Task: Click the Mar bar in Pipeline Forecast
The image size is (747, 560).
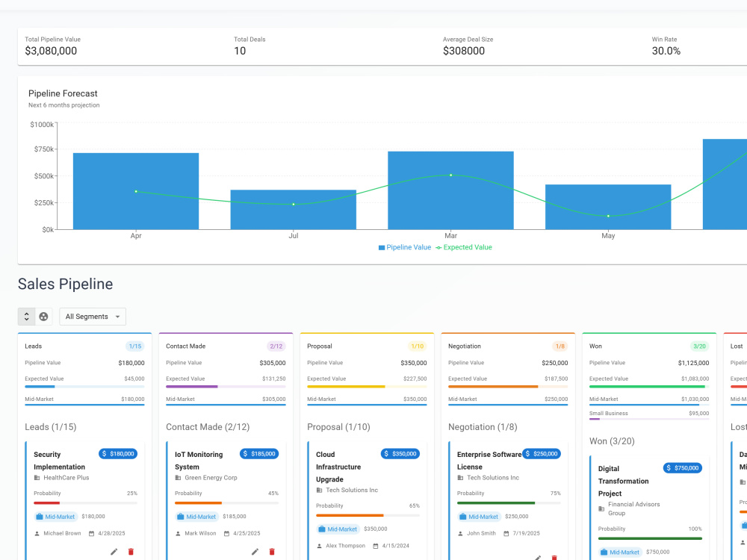Action: coord(450,190)
